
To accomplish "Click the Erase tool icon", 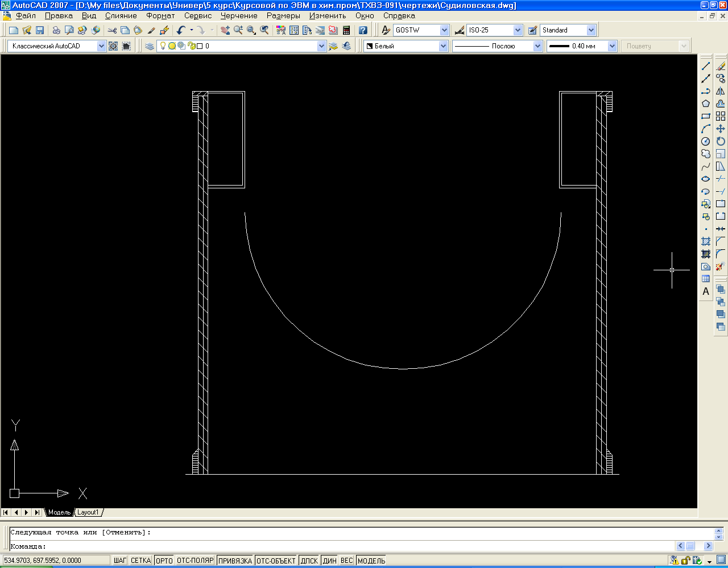I will pyautogui.click(x=721, y=67).
